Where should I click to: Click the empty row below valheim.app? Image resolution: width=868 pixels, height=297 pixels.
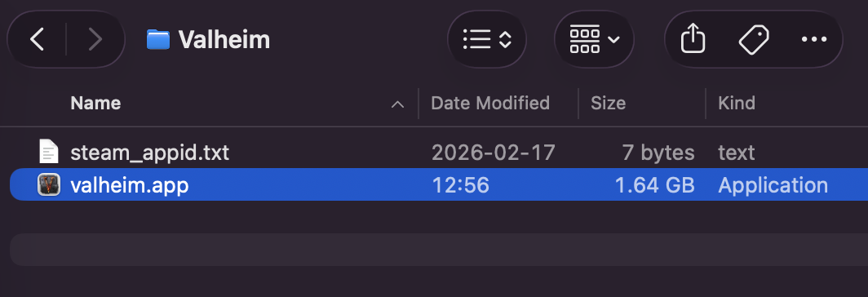[439, 250]
